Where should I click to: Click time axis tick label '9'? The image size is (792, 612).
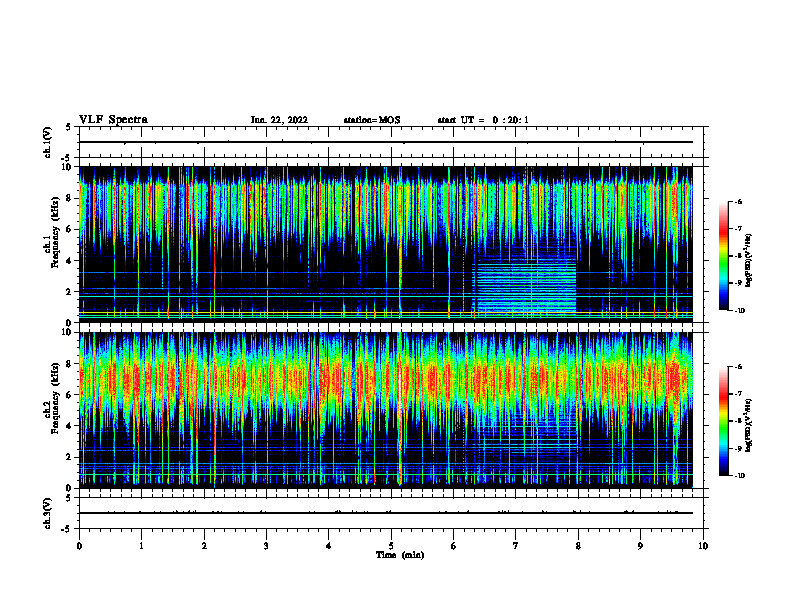(640, 546)
